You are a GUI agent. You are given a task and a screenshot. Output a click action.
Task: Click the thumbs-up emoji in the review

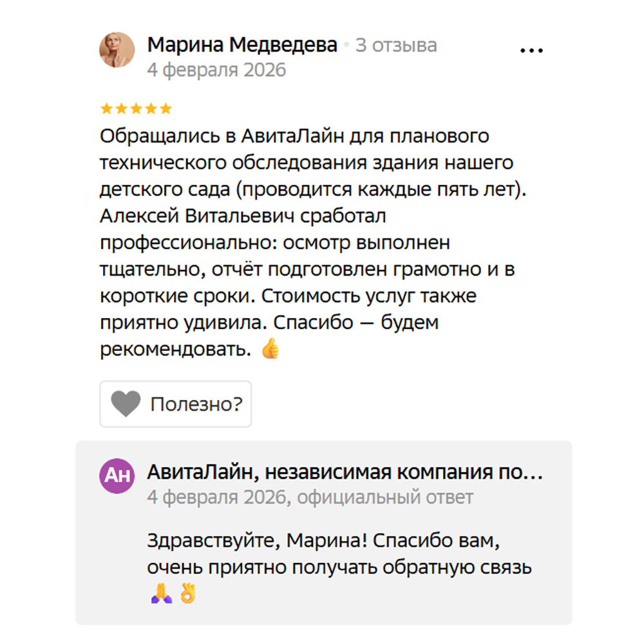(270, 349)
